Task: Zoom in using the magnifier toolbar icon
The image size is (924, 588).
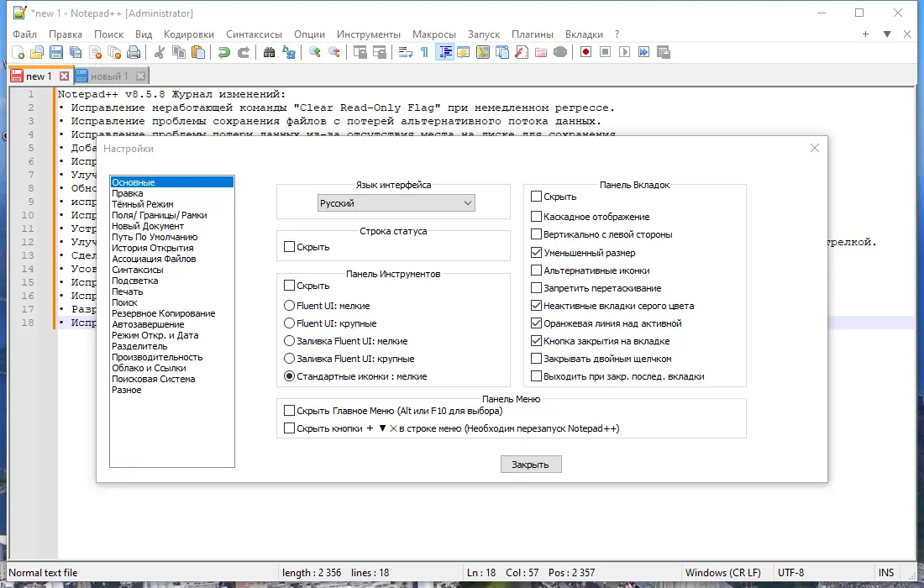Action: 313,52
